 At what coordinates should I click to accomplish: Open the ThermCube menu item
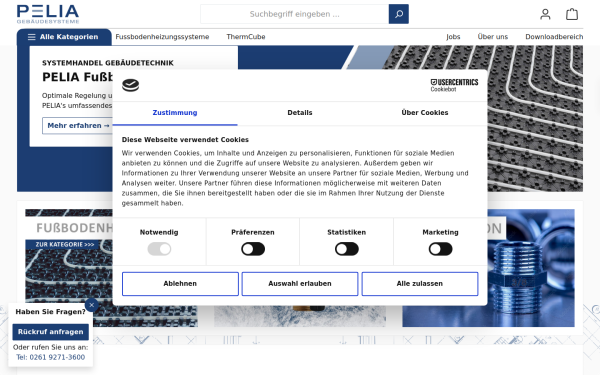(x=246, y=37)
